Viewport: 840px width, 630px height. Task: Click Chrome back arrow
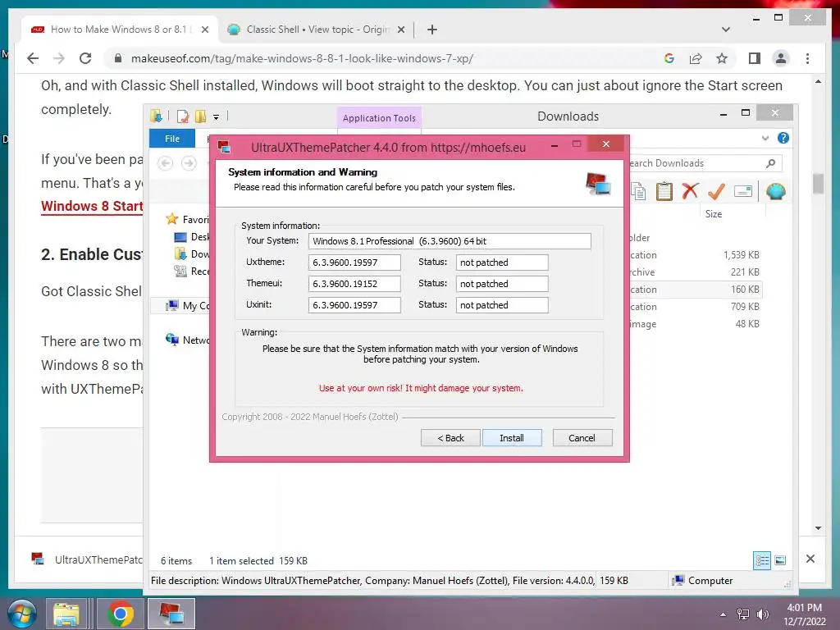coord(33,58)
